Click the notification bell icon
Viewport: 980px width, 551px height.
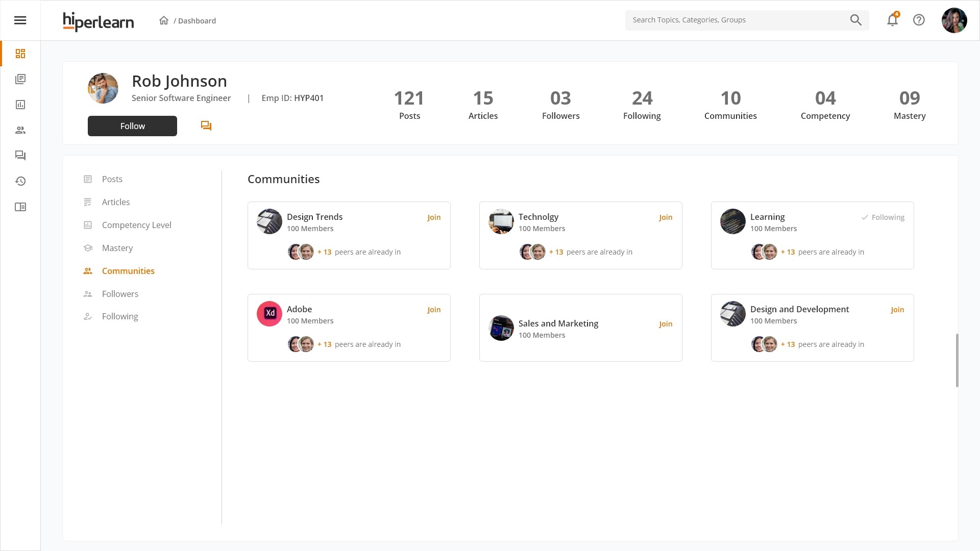[x=892, y=20]
